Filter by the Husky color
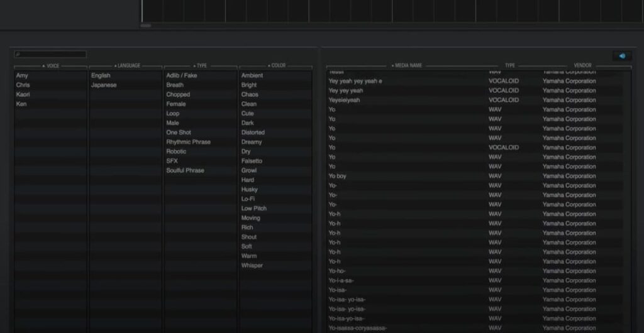 (276, 190)
